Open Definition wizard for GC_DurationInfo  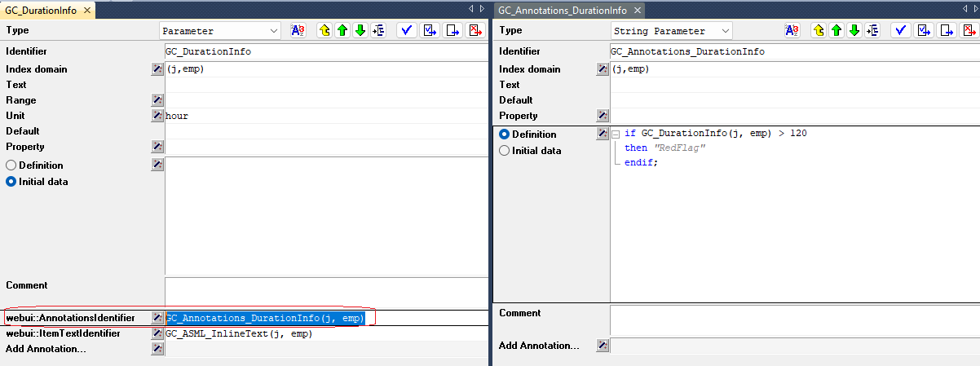(x=157, y=165)
